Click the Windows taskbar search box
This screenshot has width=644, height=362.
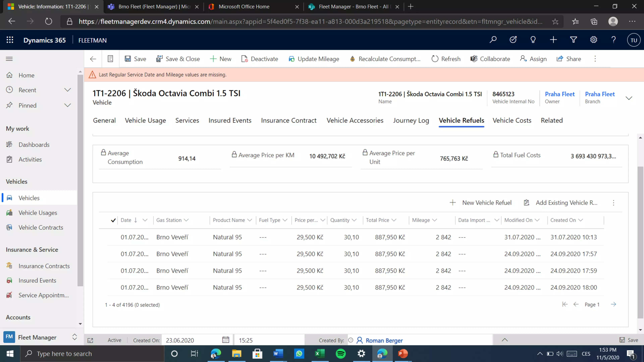[92, 354]
